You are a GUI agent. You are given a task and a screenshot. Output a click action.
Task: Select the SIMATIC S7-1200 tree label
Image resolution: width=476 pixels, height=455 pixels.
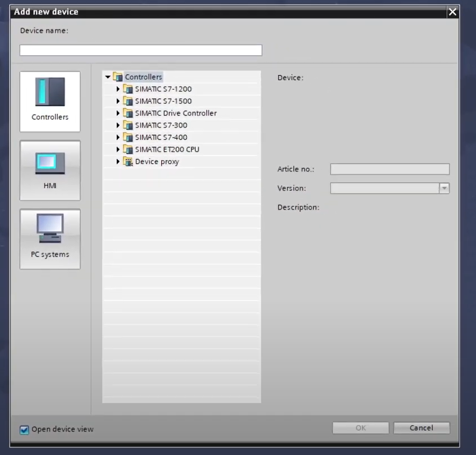[163, 89]
